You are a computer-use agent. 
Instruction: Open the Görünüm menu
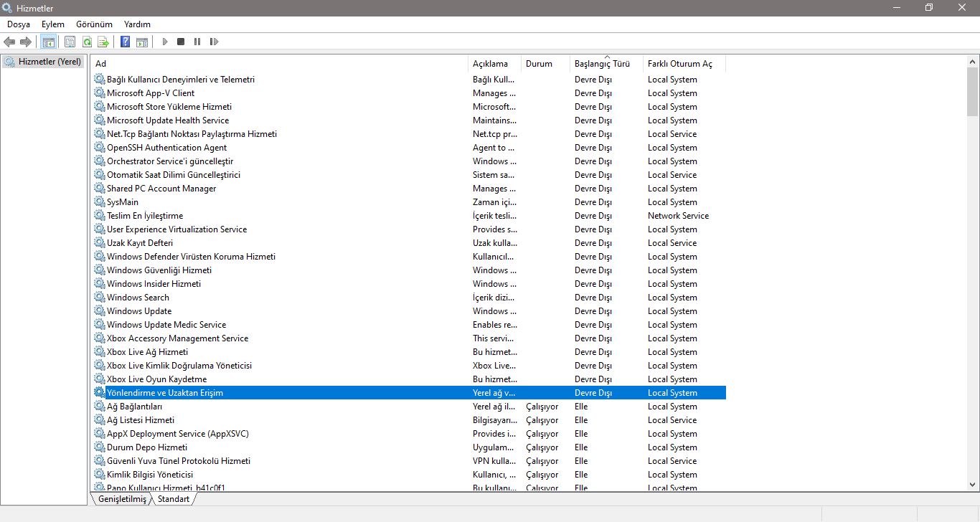coord(94,24)
